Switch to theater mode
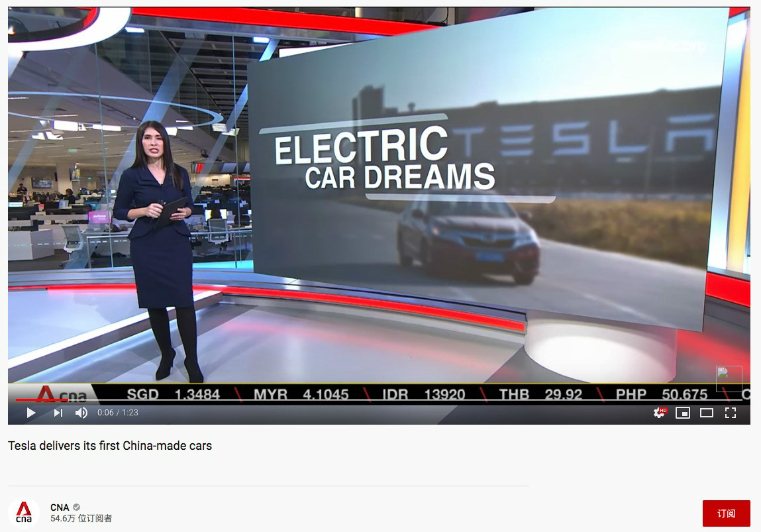 [x=707, y=413]
